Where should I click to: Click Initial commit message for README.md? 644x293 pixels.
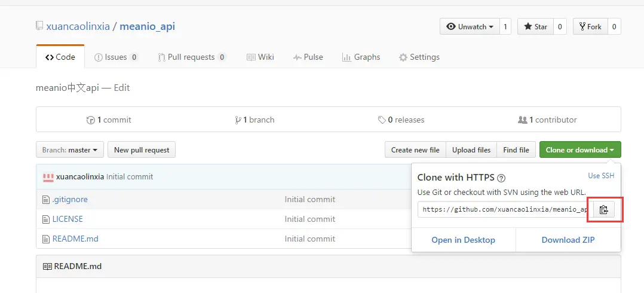[x=310, y=239]
